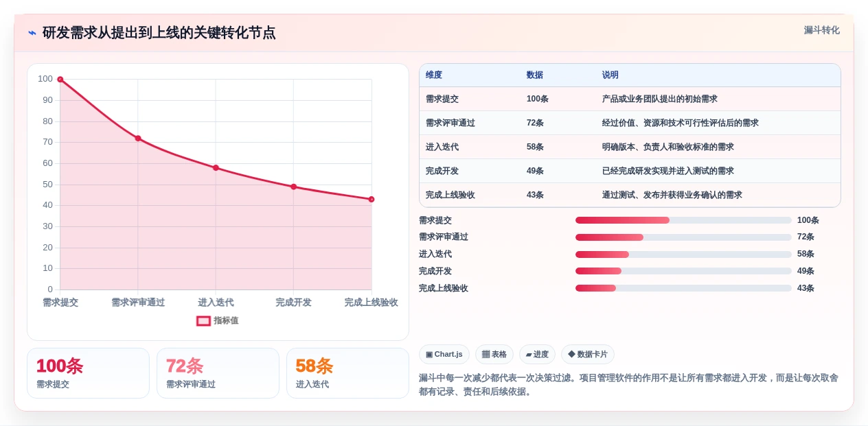The image size is (868, 426).
Task: Click the y-axis label 50
Action: point(47,184)
